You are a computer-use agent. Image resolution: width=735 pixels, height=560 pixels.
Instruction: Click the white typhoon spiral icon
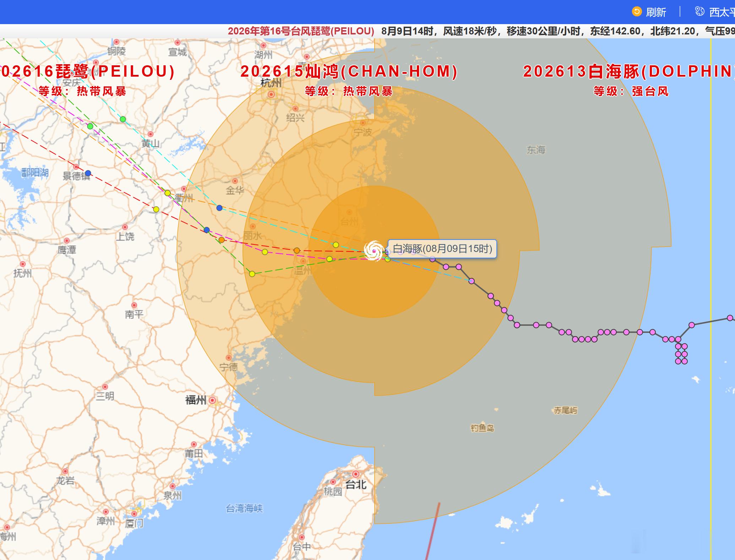374,251
